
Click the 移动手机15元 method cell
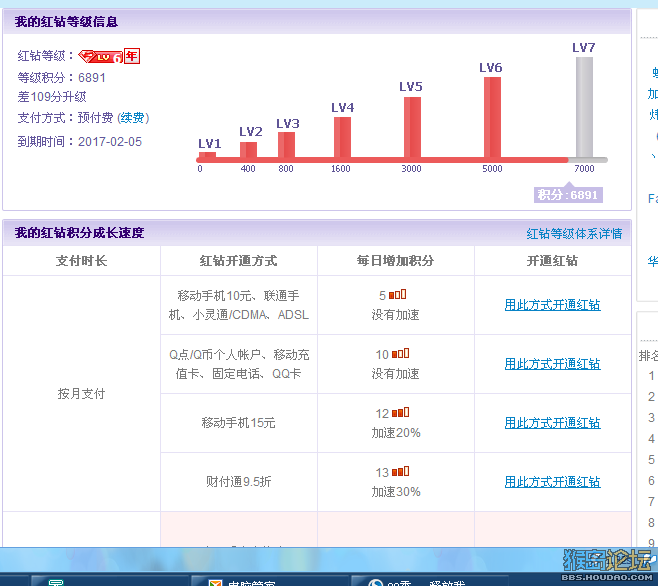click(238, 423)
